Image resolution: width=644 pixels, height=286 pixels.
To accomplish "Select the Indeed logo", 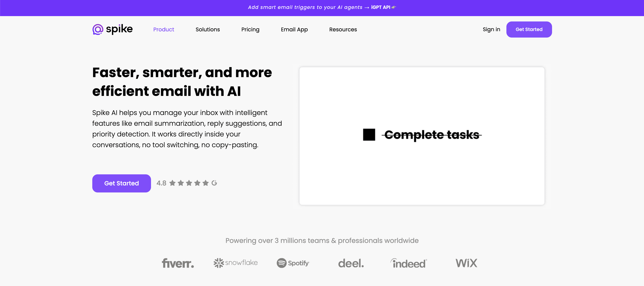I will [408, 263].
